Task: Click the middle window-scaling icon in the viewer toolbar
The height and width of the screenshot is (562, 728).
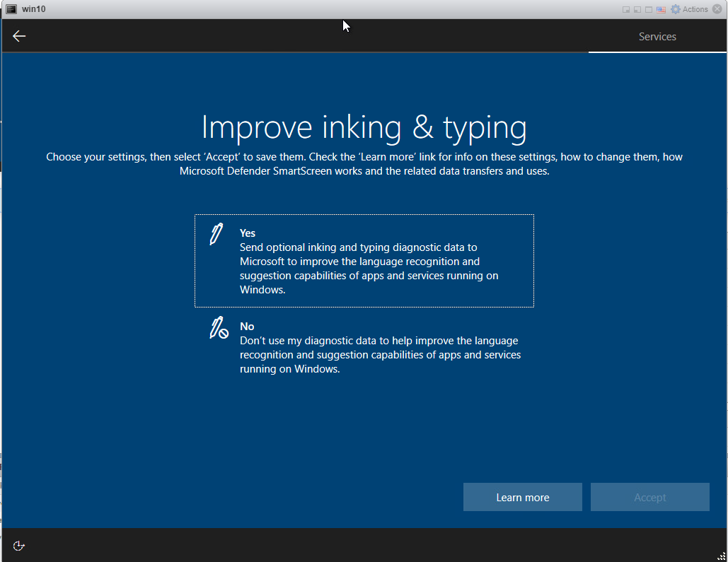Action: [636, 8]
